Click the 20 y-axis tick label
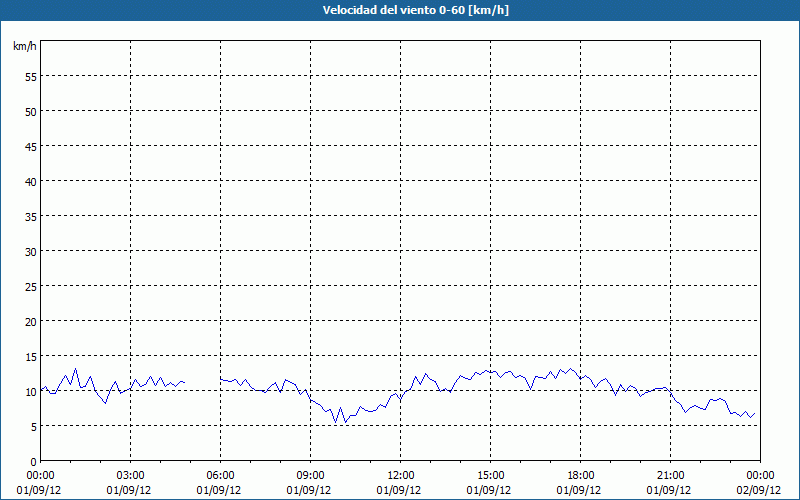The height and width of the screenshot is (500, 800). tap(30, 321)
